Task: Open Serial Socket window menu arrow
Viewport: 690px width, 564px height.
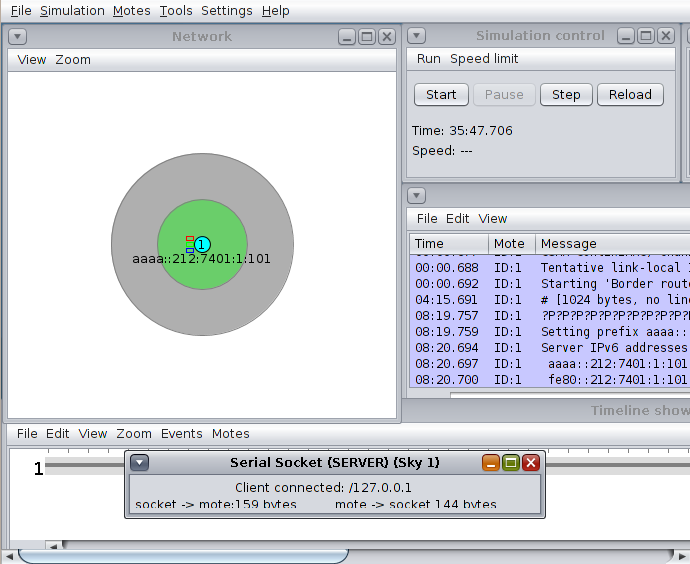Action: [139, 462]
